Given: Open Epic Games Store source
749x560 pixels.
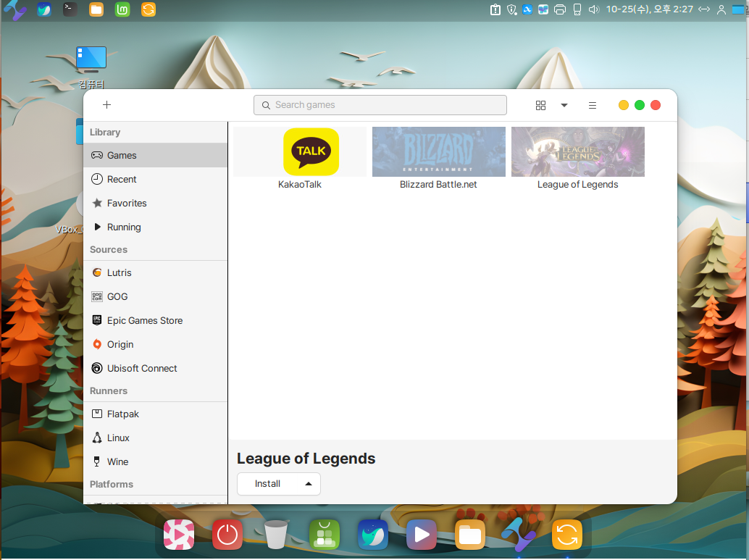Looking at the screenshot, I should pos(144,320).
